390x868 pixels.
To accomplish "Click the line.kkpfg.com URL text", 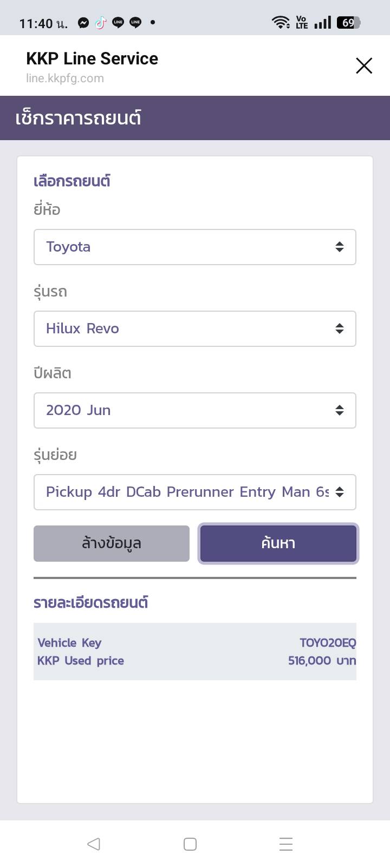I will (x=65, y=78).
